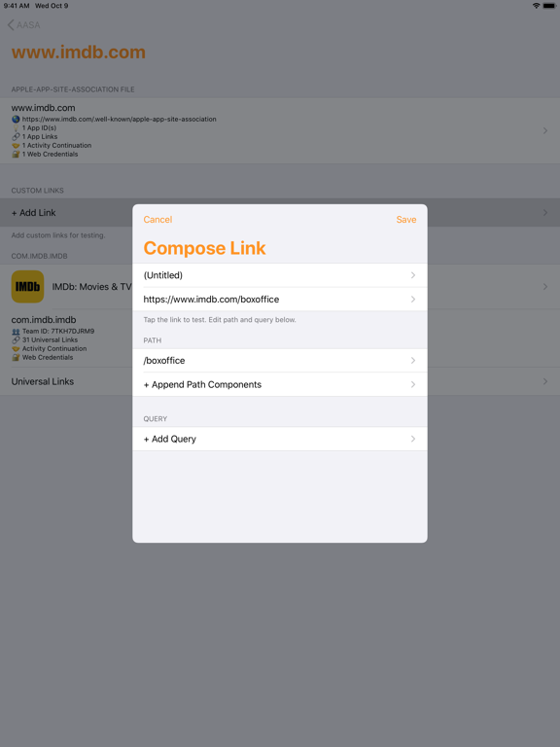Expand chevron on (Untitled) row

coord(413,275)
